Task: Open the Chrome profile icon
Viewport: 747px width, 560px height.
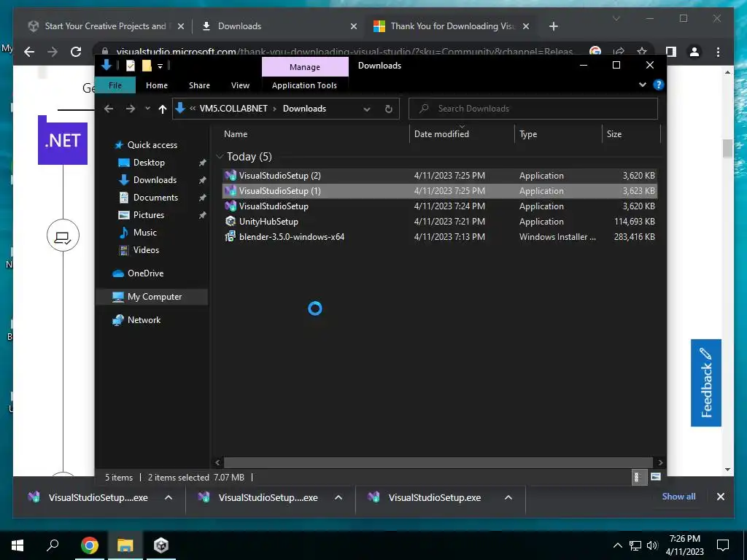Action: 694,52
